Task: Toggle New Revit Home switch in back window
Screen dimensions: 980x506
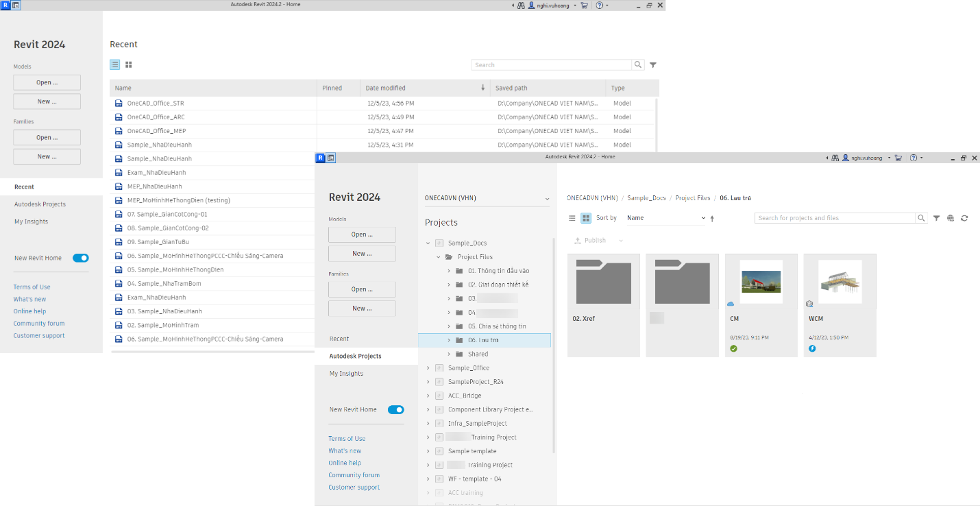Action: (81, 258)
